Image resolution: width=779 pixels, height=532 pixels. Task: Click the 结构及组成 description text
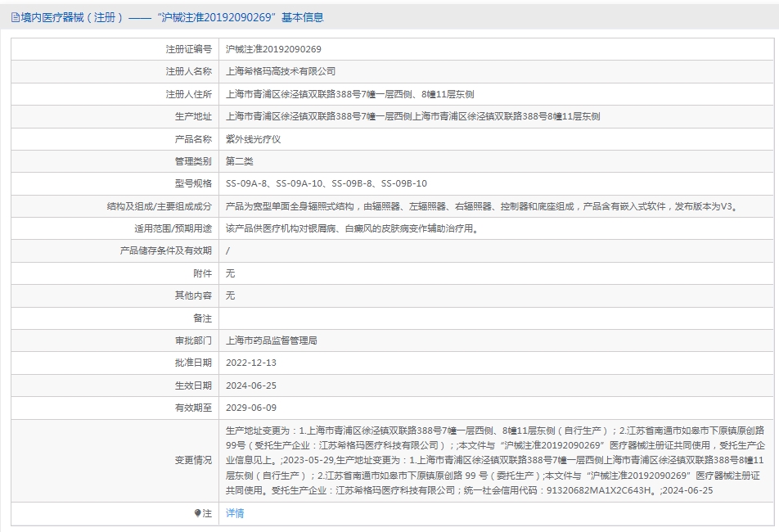483,206
